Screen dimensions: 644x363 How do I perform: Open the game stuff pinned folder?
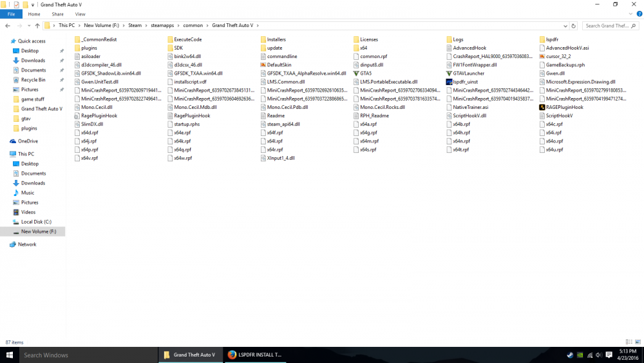click(29, 99)
